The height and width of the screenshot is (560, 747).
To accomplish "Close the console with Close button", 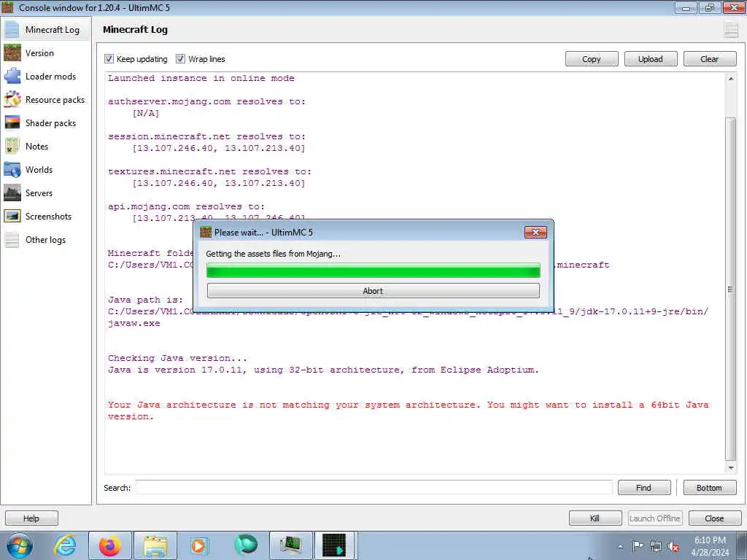I will coord(714,518).
